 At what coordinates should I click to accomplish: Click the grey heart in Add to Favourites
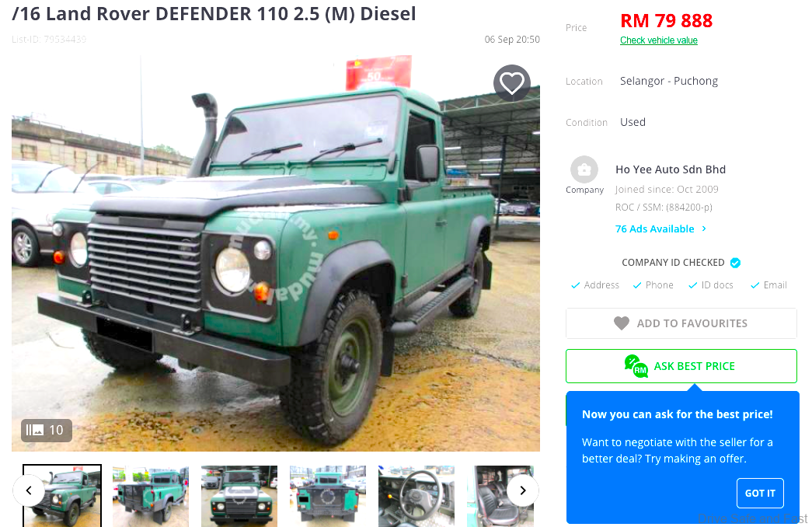pyautogui.click(x=622, y=323)
